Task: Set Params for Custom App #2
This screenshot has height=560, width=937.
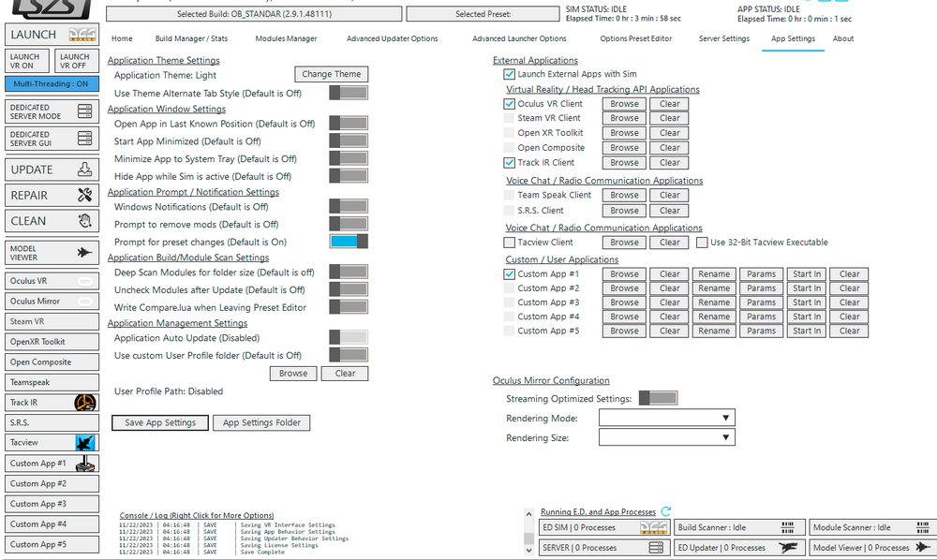Action: click(761, 288)
